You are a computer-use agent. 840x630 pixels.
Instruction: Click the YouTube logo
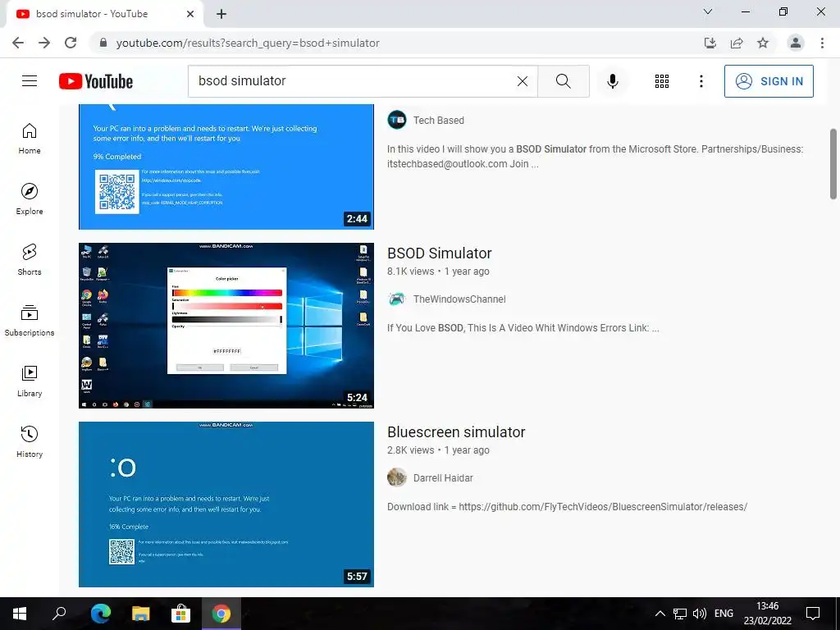[x=96, y=81]
